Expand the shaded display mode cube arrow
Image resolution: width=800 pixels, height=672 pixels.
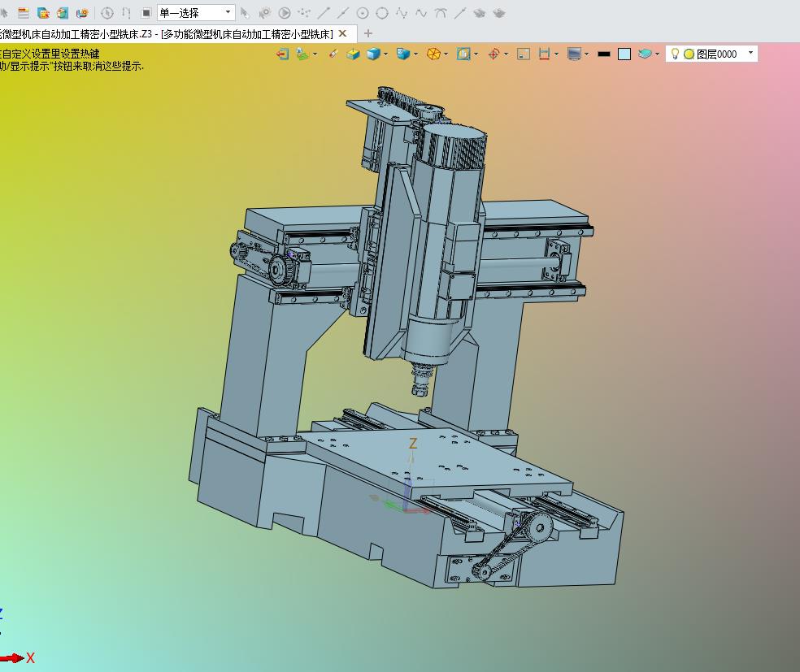[x=386, y=54]
